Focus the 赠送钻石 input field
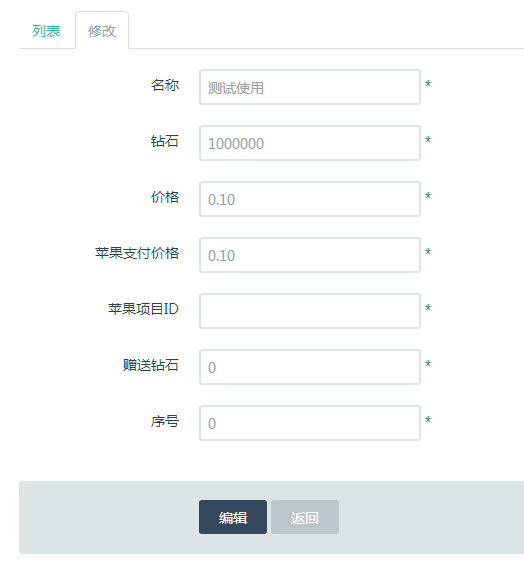The height and width of the screenshot is (562, 524). click(310, 367)
